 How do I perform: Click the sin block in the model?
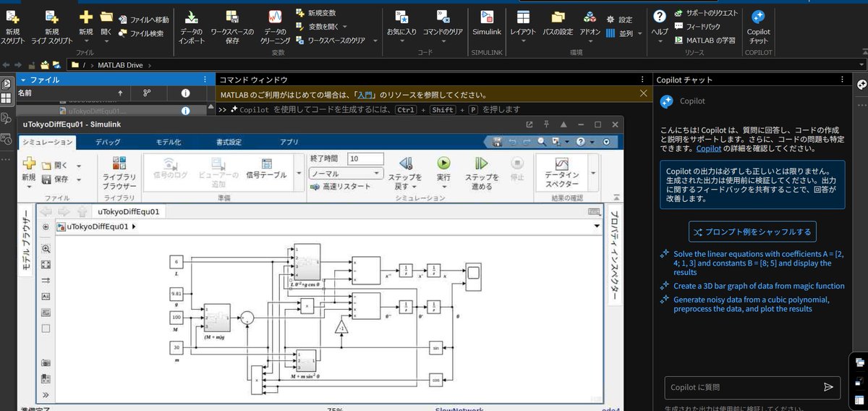tap(435, 348)
